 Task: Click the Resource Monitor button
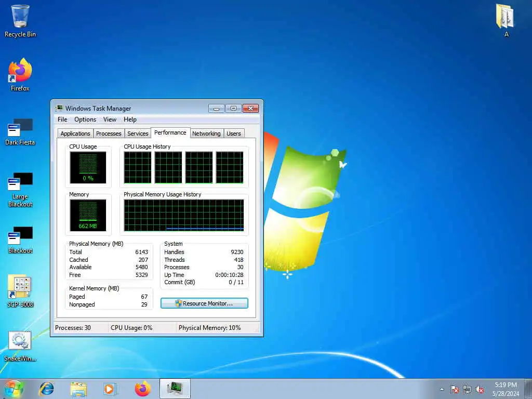point(204,303)
